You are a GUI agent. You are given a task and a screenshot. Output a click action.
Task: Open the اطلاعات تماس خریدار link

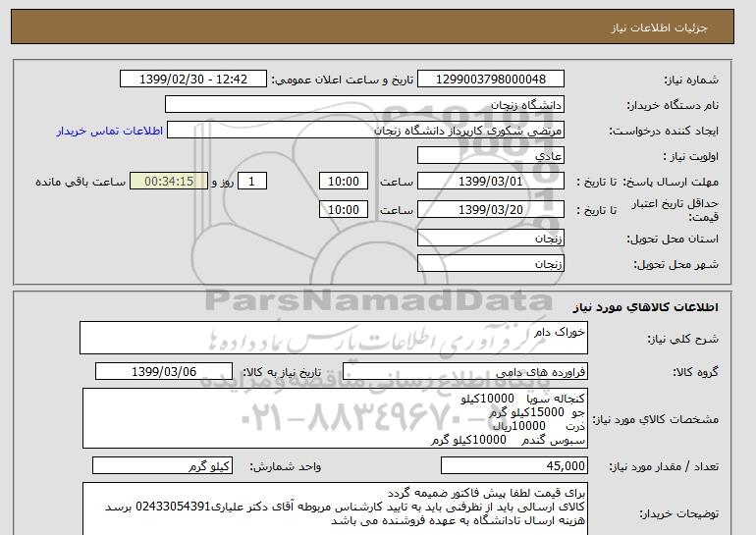coord(109,131)
